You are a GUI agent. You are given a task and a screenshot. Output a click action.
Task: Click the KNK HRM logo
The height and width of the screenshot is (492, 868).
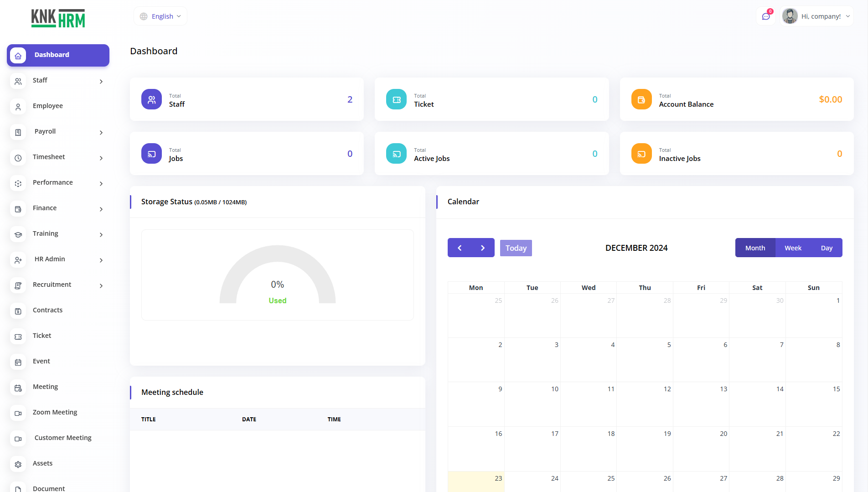click(58, 18)
